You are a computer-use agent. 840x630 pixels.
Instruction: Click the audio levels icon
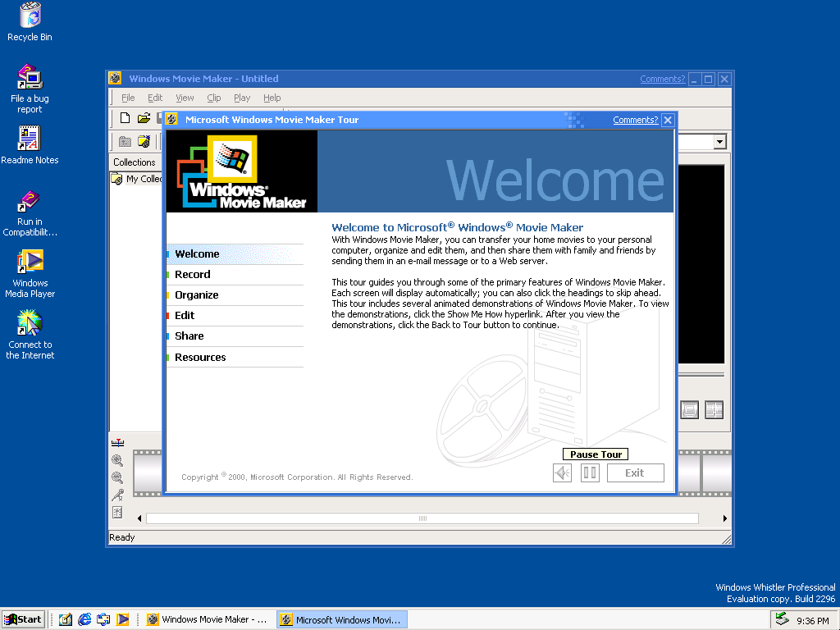pyautogui.click(x=118, y=513)
